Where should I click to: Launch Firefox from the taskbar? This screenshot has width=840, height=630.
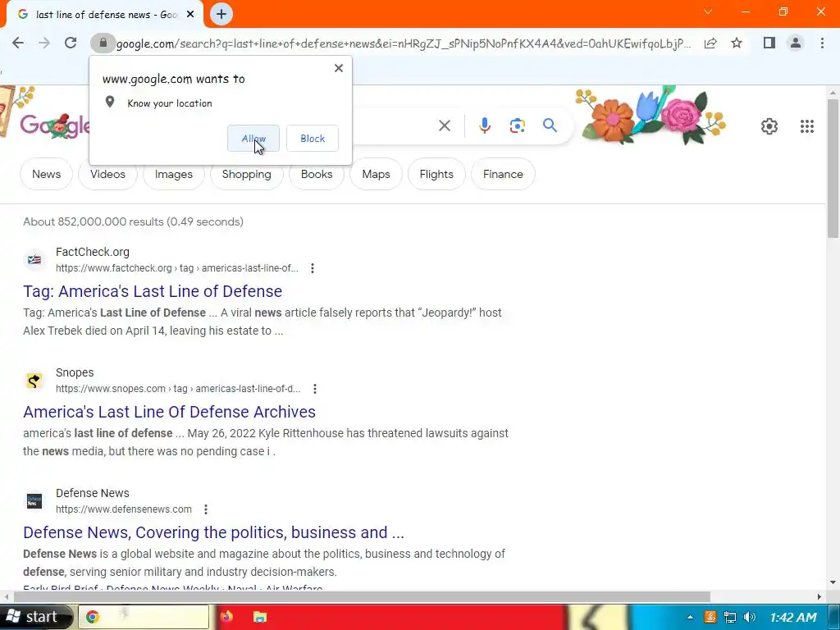pyautogui.click(x=226, y=617)
